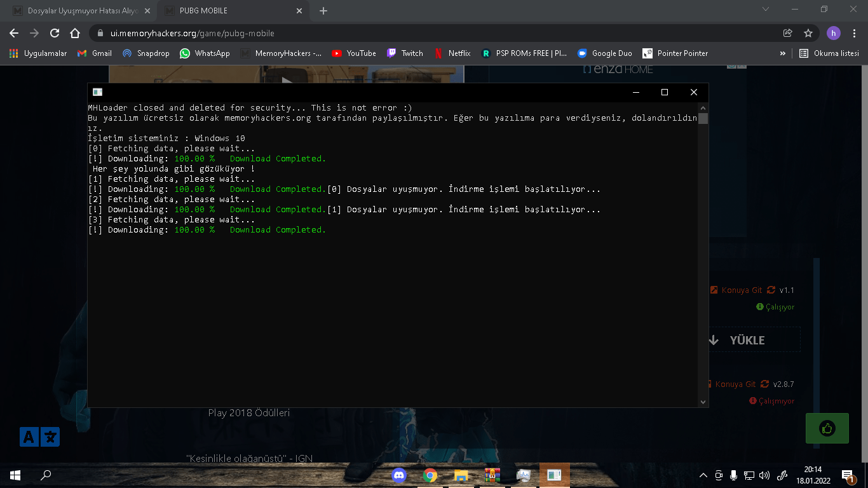Open the console window's system menu icon
Viewport: 868px width, 488px height.
pos(97,92)
